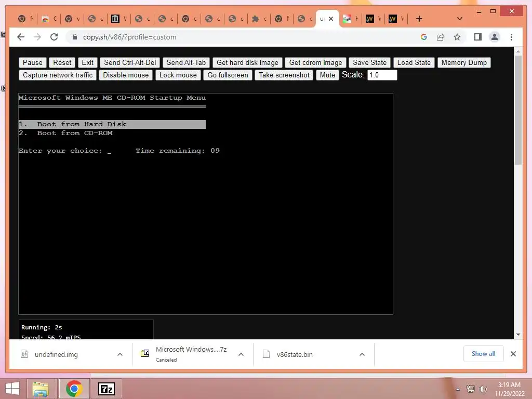This screenshot has width=532, height=399.
Task: Click the taskbar clock and date
Action: [x=509, y=389]
